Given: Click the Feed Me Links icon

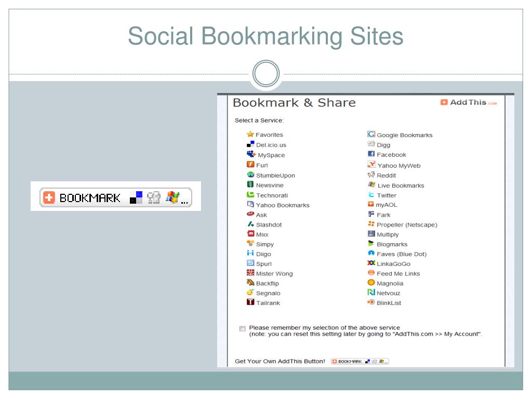Looking at the screenshot, I should (371, 272).
